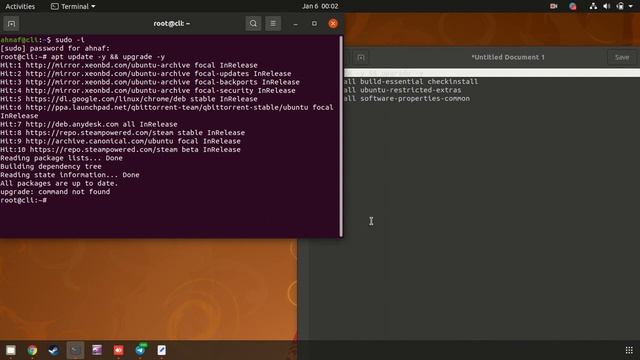Expand the system menu arrow
Screen dimensions: 640x360
(631, 6)
